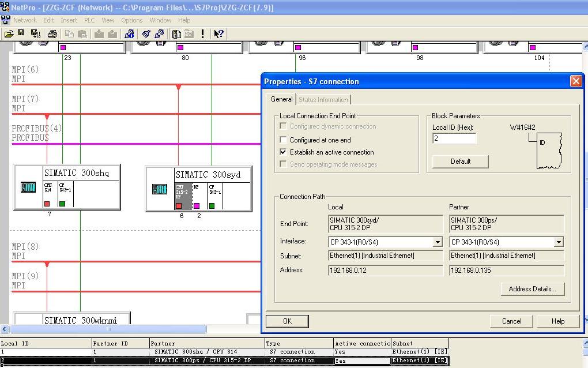Open the Edit menu
588x368 pixels.
(x=48, y=20)
